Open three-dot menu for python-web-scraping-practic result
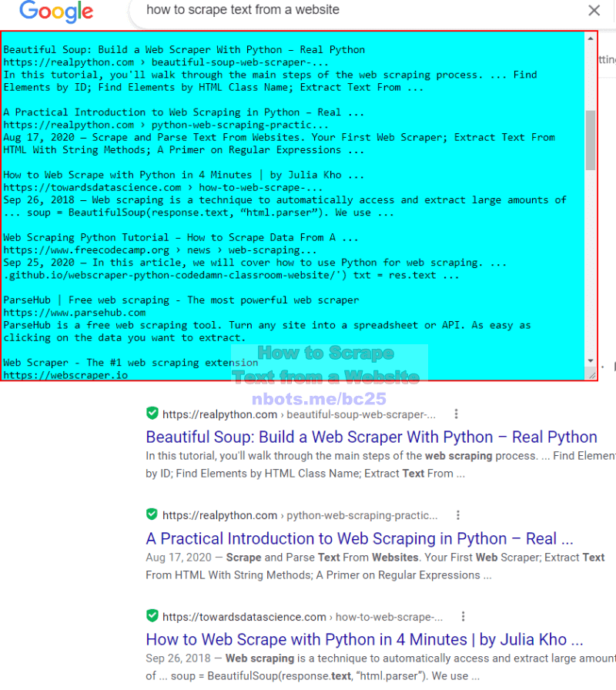Screen dimensions: 616x690 (x=458, y=515)
